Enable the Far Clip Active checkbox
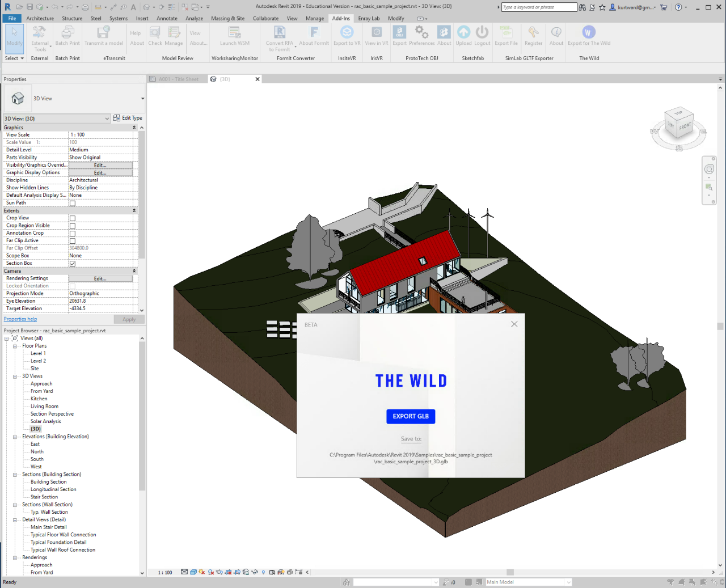The width and height of the screenshot is (726, 588). [73, 241]
